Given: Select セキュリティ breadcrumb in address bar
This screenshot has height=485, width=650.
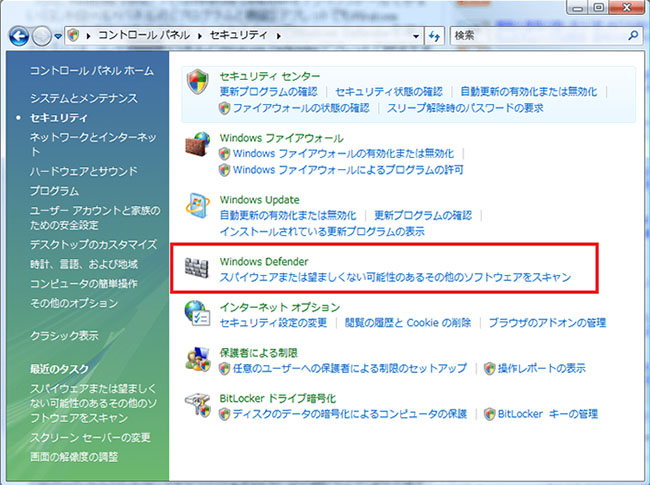Looking at the screenshot, I should tap(238, 36).
